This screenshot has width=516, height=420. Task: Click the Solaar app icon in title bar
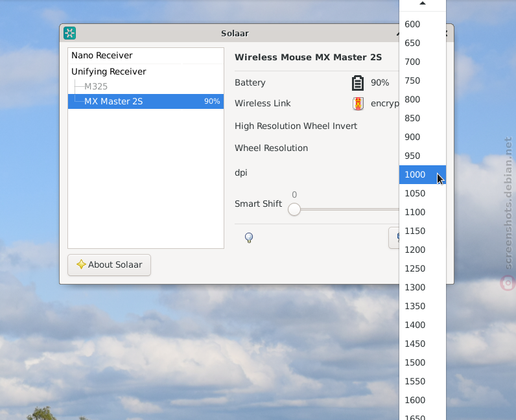click(x=70, y=33)
